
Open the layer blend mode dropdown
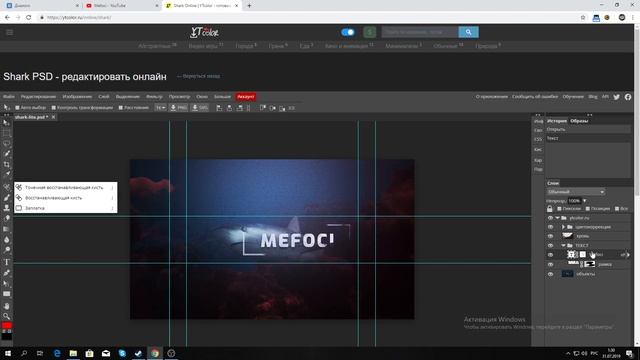[576, 192]
